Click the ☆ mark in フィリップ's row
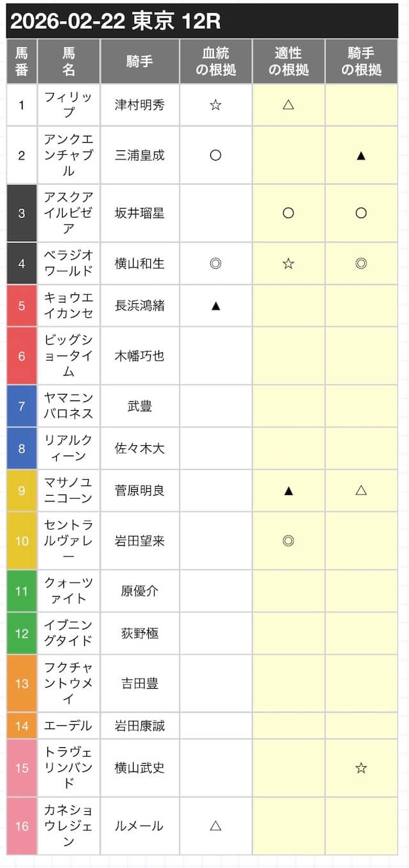This screenshot has height=868, width=409. point(215,105)
